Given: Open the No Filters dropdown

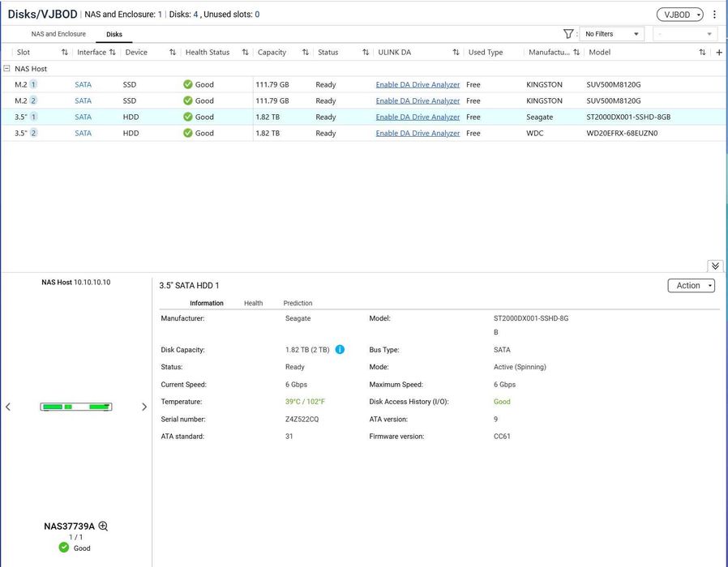Looking at the screenshot, I should [611, 34].
